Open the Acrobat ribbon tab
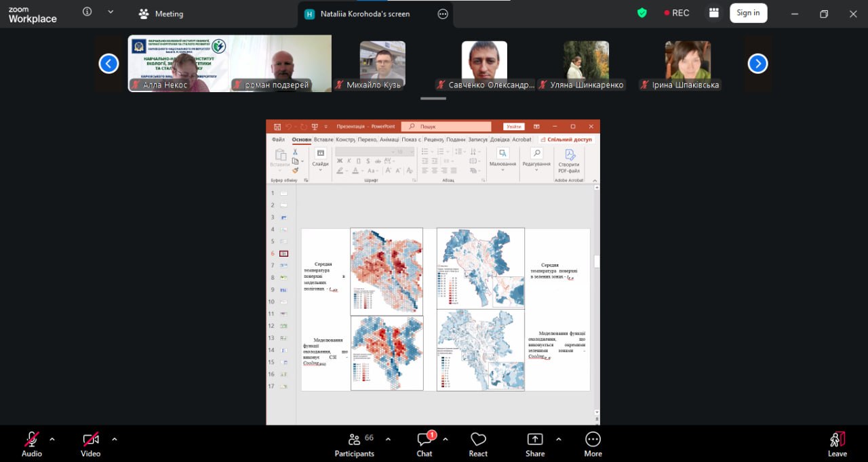This screenshot has width=868, height=462. [521, 140]
